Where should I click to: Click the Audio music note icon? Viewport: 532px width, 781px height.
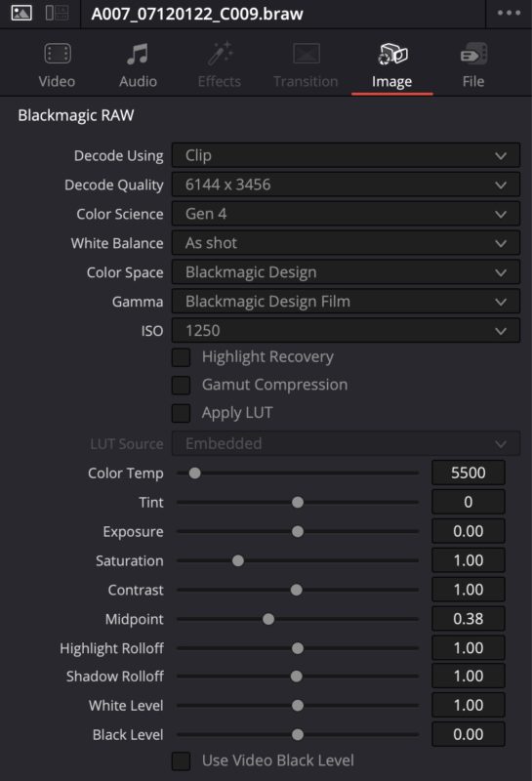138,54
